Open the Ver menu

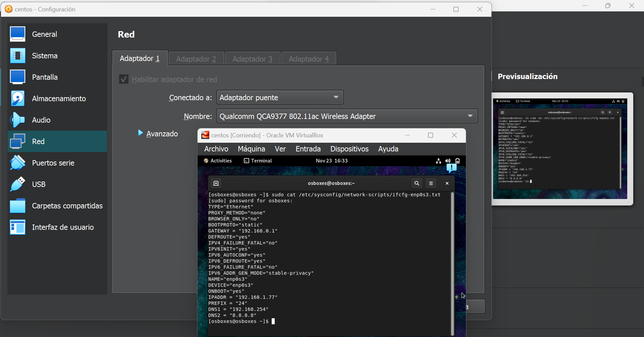point(280,149)
